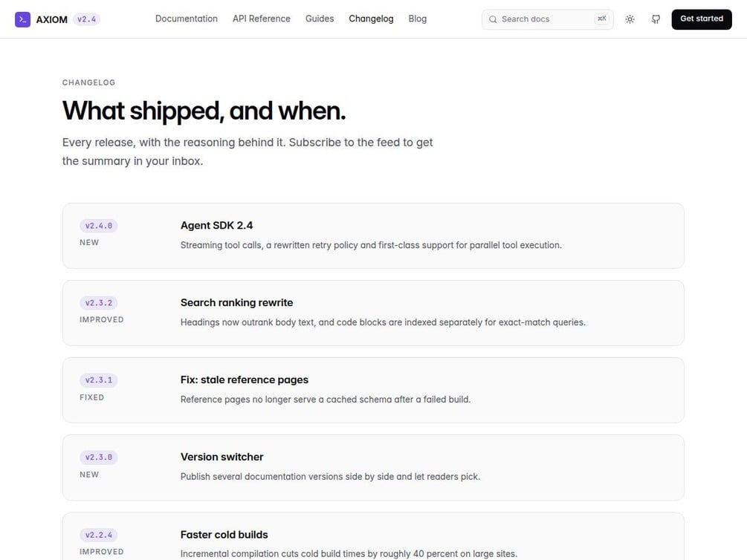This screenshot has width=747, height=560.
Task: Open the Faster cold builds entry
Action: [x=373, y=536]
